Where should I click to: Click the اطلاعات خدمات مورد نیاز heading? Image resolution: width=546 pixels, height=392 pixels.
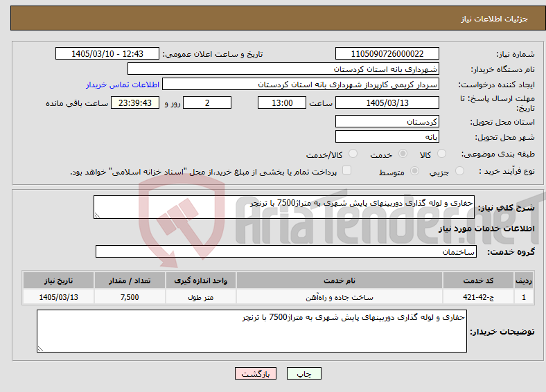coord(486,229)
